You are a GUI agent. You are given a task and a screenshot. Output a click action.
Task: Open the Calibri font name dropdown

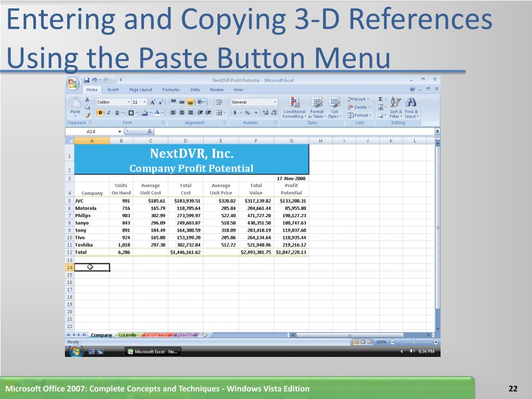point(129,102)
